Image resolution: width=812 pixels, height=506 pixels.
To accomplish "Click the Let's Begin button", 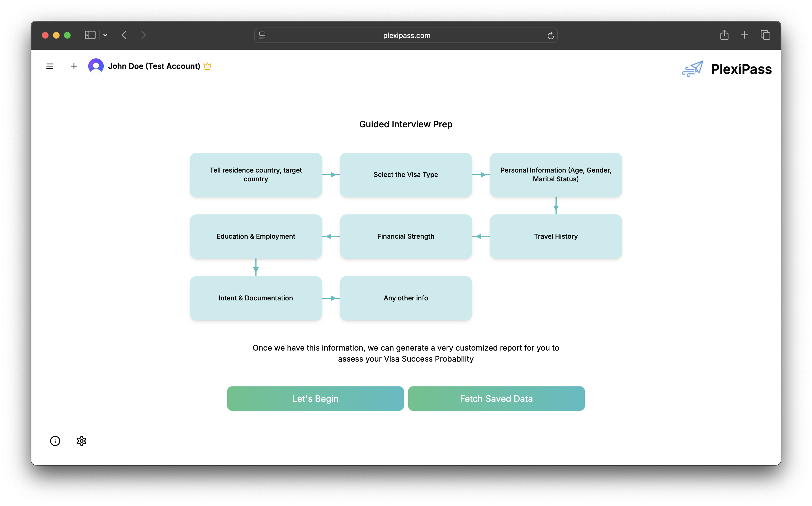I will [x=315, y=398].
